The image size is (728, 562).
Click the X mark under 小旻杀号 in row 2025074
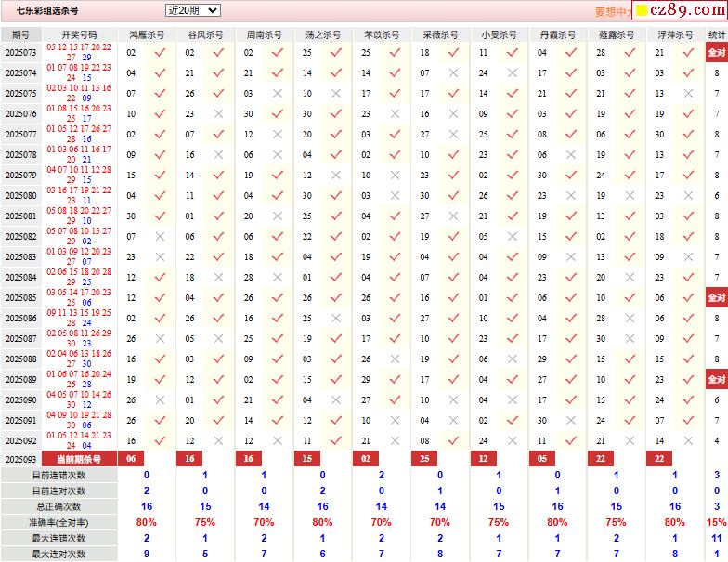point(513,72)
